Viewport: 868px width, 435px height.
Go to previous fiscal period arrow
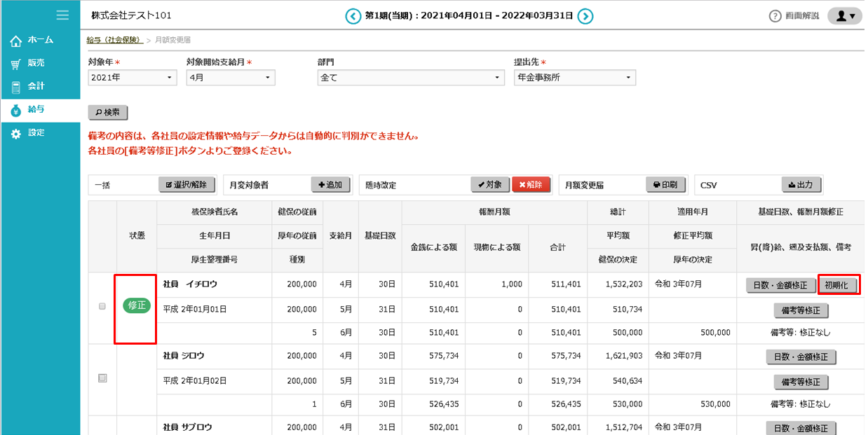pos(353,15)
